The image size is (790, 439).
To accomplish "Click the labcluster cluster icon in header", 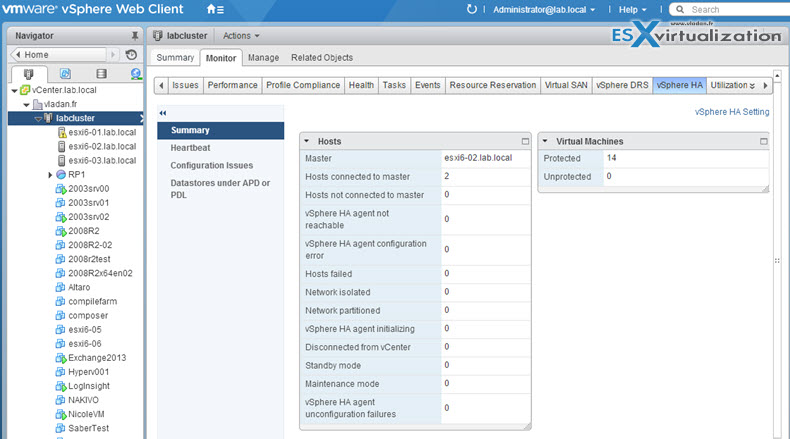I will click(158, 36).
